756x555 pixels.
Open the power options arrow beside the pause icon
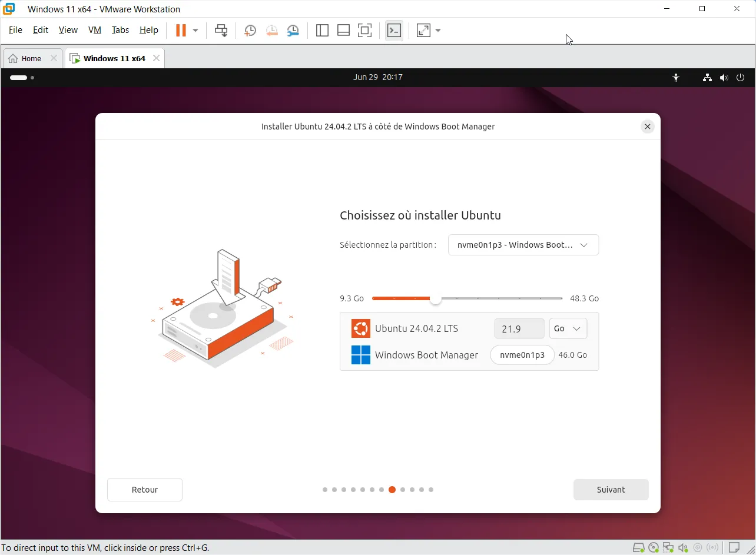coord(195,31)
